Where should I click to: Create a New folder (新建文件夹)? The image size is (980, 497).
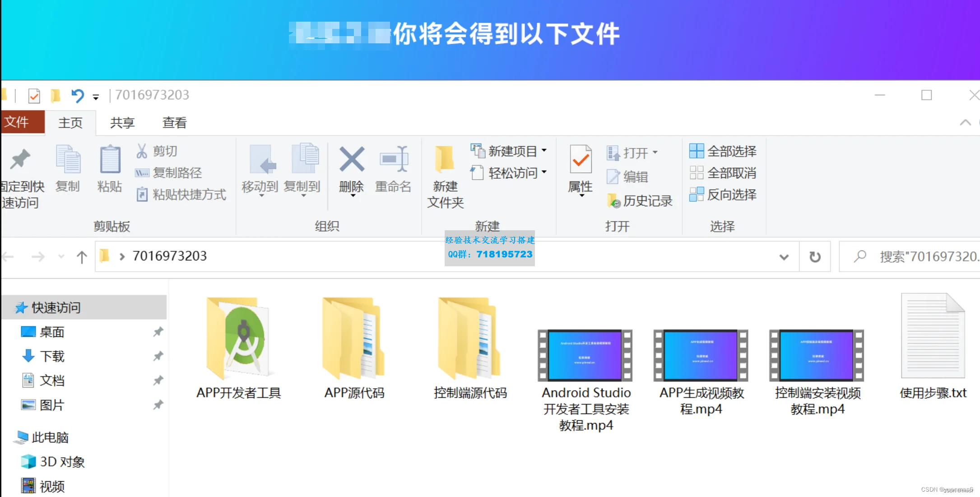(x=446, y=176)
